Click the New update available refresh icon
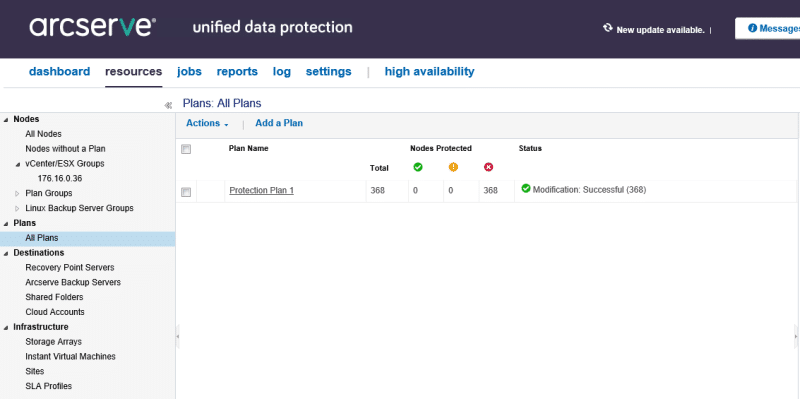800x399 pixels. pos(608,28)
